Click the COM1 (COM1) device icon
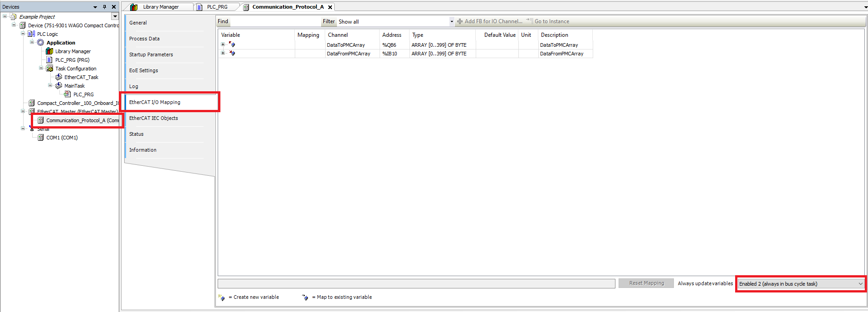The height and width of the screenshot is (312, 868). click(40, 138)
